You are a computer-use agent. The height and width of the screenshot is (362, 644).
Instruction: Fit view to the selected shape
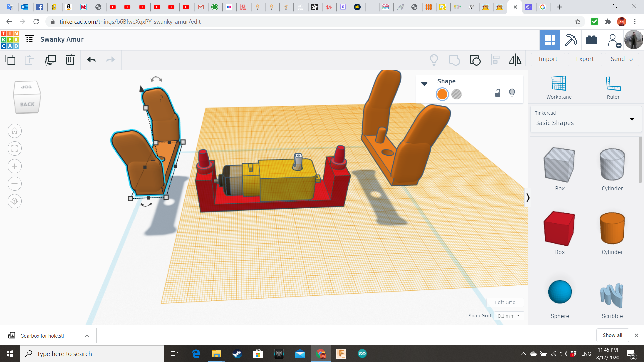click(14, 148)
